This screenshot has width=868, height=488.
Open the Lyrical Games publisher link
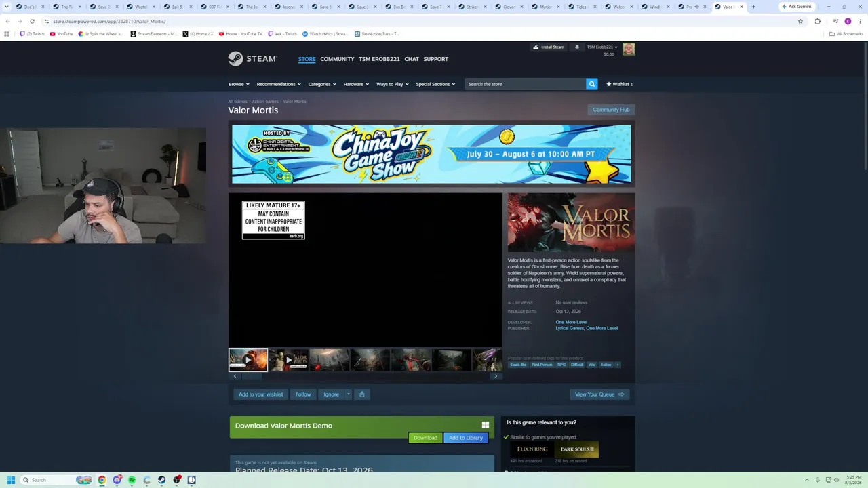(570, 328)
